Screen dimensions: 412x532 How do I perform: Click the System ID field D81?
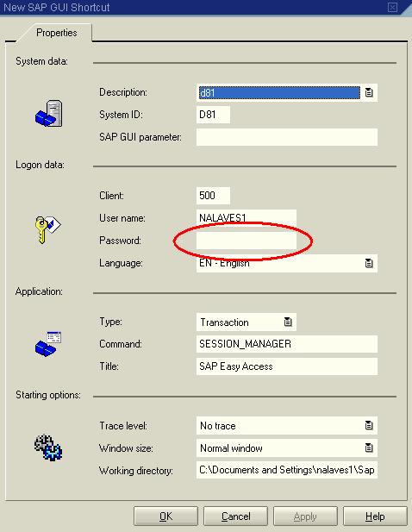tap(213, 115)
